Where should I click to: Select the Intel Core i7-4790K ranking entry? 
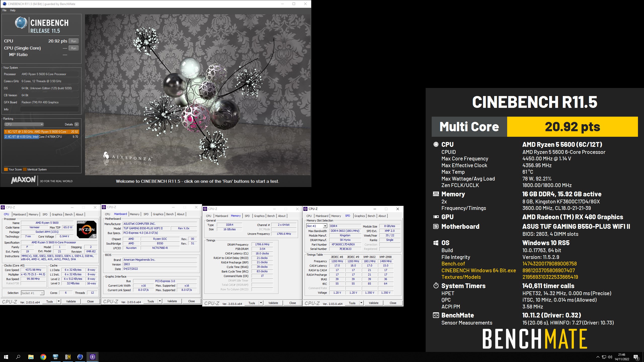pyautogui.click(x=42, y=137)
